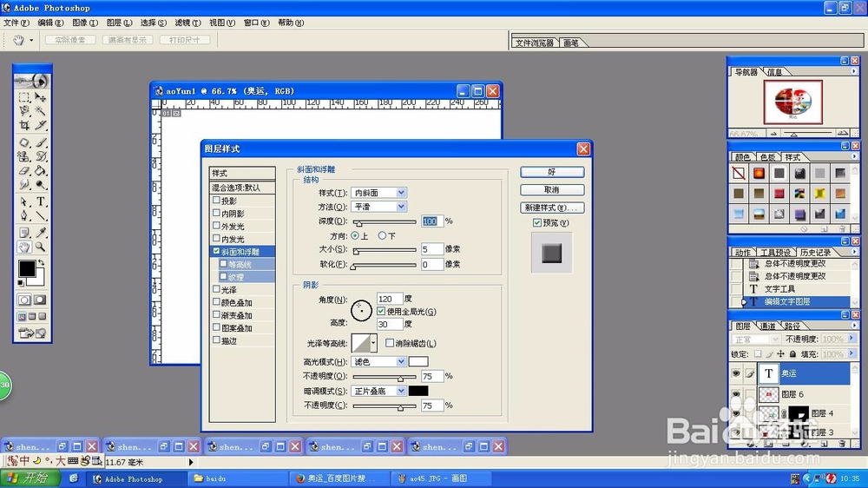Viewport: 868px width, 488px height.
Task: Swap foreground and background colors
Action: 41,262
